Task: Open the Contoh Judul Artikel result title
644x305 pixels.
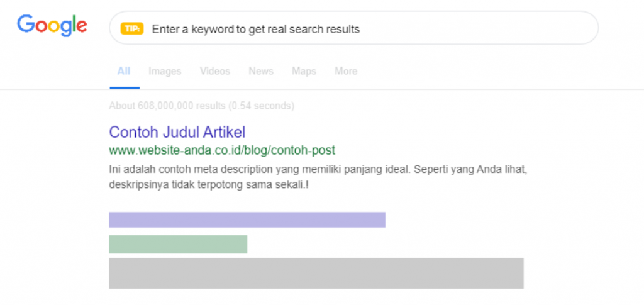Action: [x=177, y=132]
